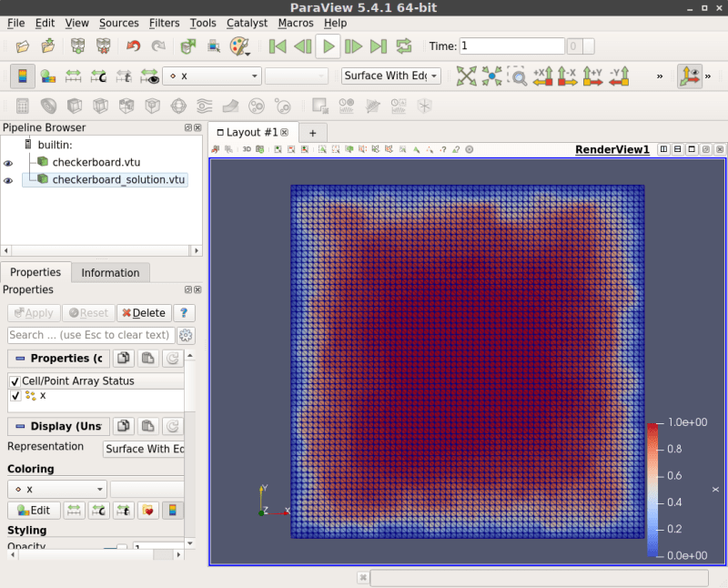The height and width of the screenshot is (588, 728).
Task: Open the color map editor from toolbar
Action: (48, 76)
